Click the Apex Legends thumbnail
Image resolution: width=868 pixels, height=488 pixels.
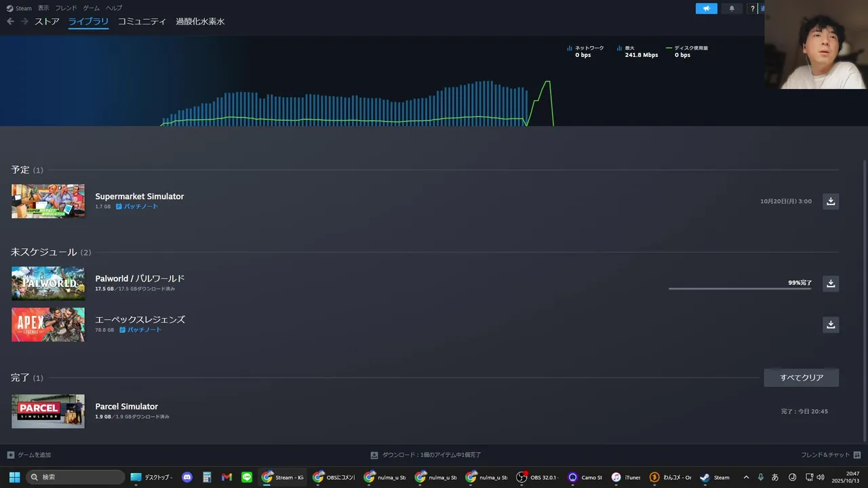tap(48, 325)
